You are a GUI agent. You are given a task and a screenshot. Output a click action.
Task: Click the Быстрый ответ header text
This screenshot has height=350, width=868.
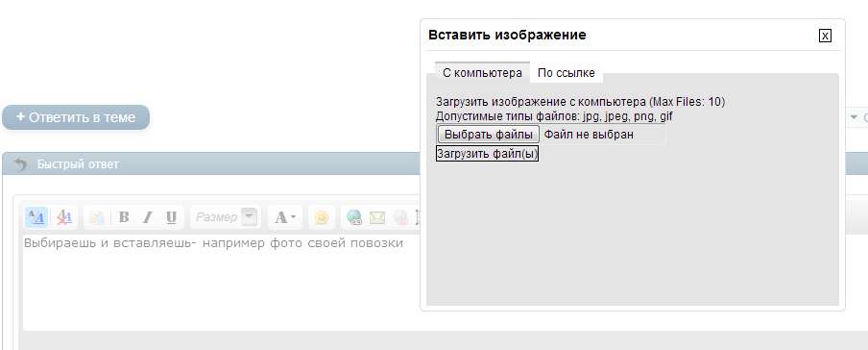pos(78,164)
